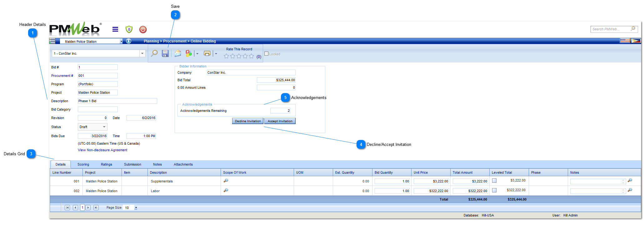Click the Decline Invitation button
Screen dimensions: 644x234
(248, 121)
